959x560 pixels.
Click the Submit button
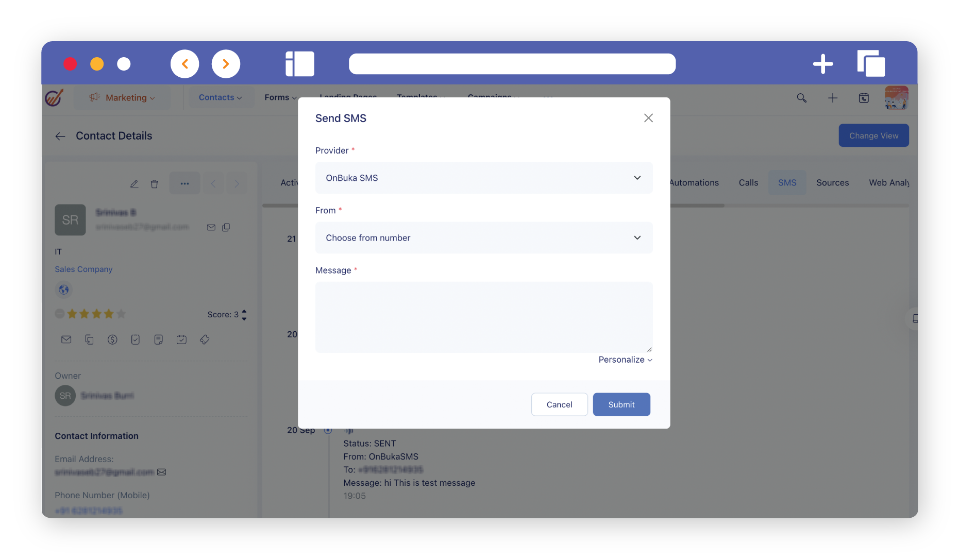click(621, 404)
